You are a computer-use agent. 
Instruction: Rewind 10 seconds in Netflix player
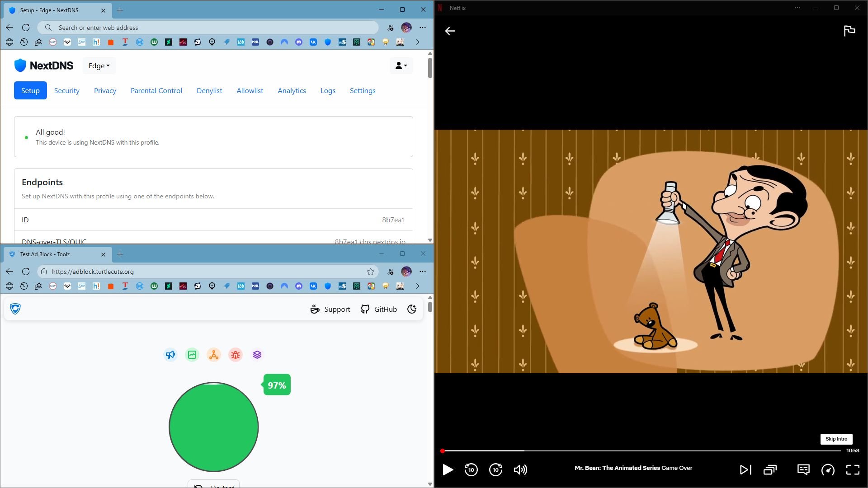pyautogui.click(x=471, y=470)
